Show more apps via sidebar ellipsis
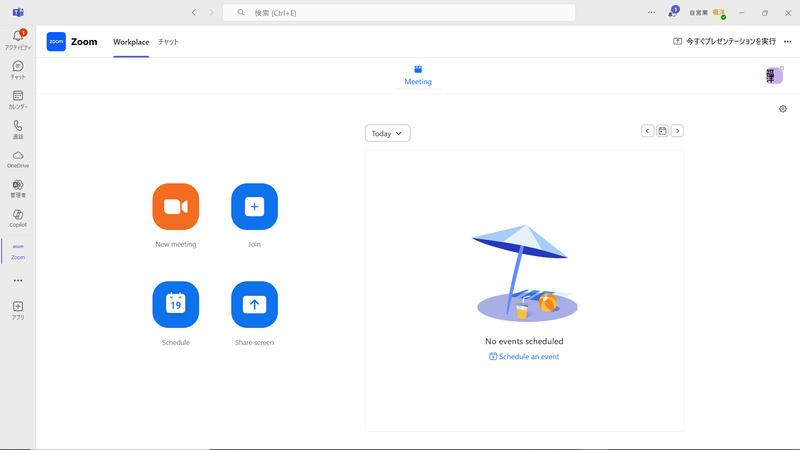The image size is (800, 450). [x=18, y=280]
